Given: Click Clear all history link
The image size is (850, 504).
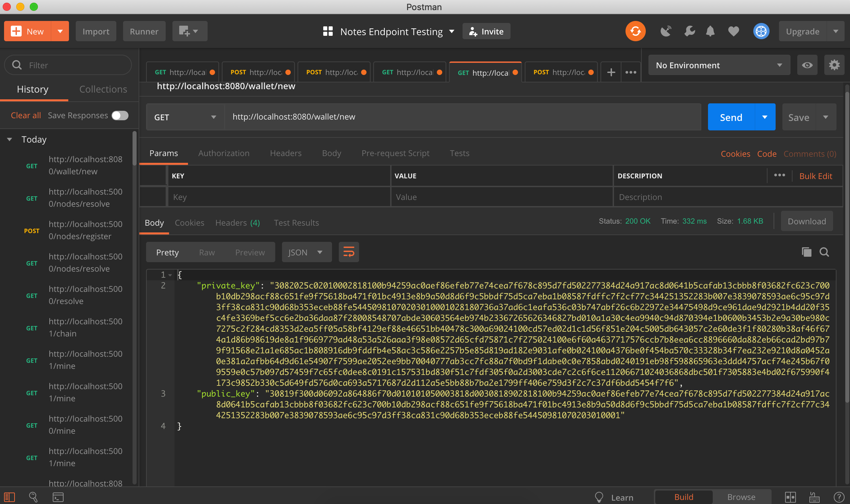Looking at the screenshot, I should click(26, 116).
